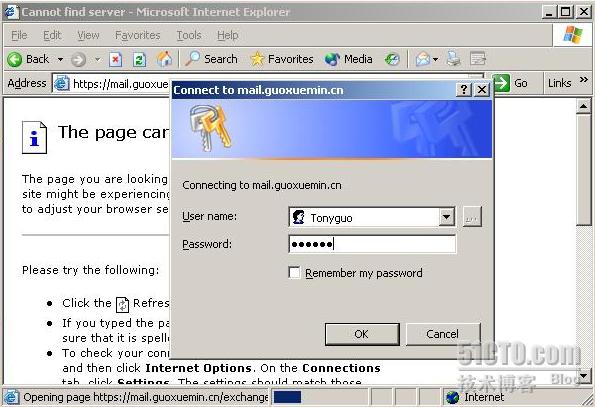The height and width of the screenshot is (407, 595).
Task: Click the Print icon
Action: click(x=453, y=59)
